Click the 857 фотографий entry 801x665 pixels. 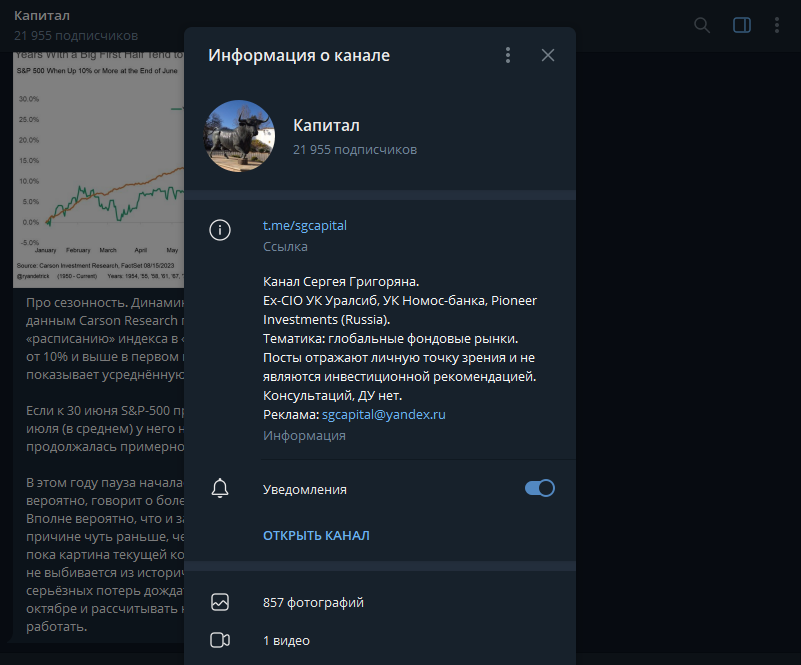click(311, 602)
